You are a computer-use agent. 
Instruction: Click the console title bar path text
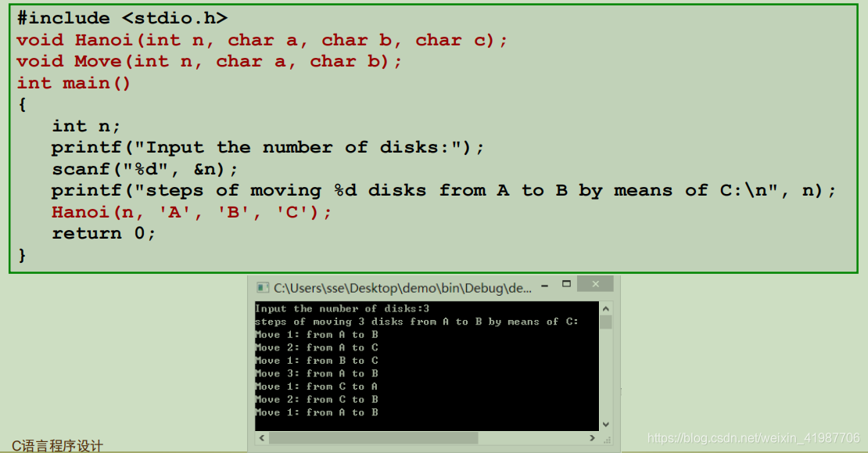[403, 288]
